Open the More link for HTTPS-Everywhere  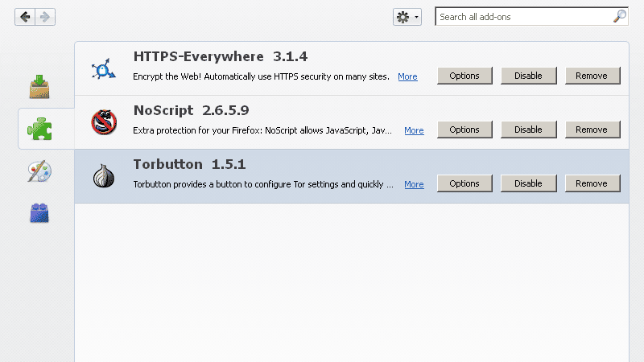(407, 77)
